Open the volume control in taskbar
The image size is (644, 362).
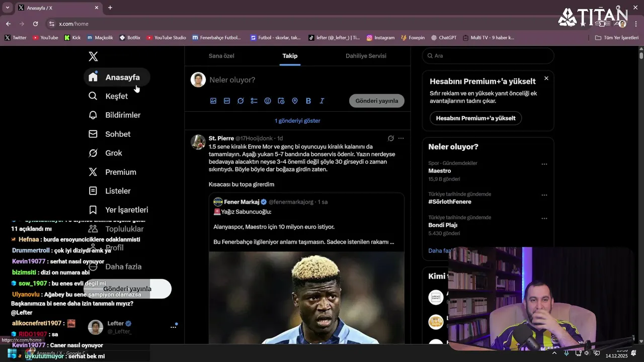tap(586, 353)
